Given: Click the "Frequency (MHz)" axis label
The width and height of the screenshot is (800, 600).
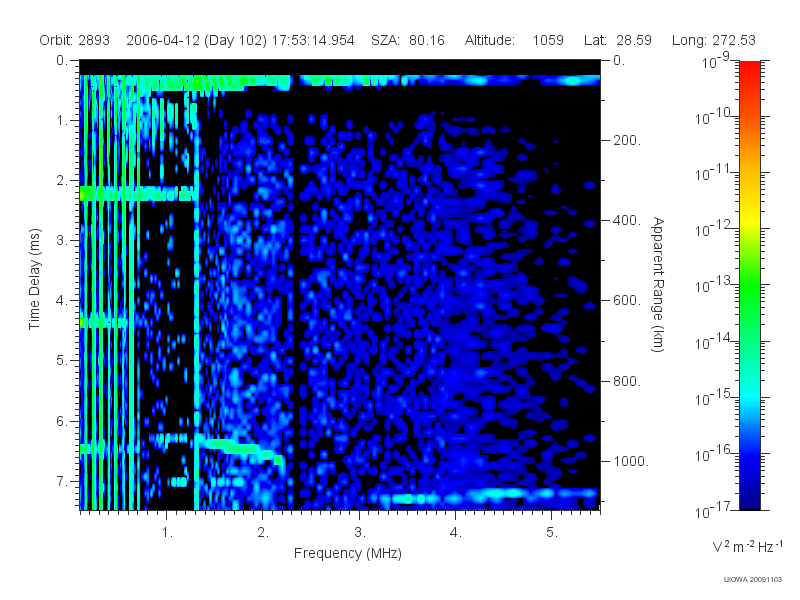Looking at the screenshot, I should click(347, 553).
